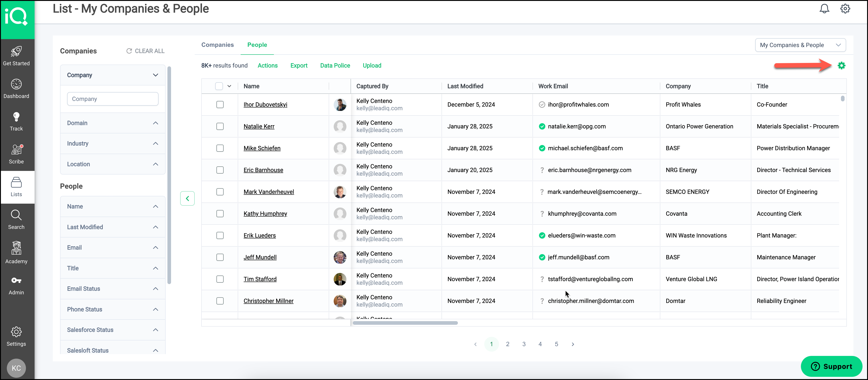The height and width of the screenshot is (380, 868).
Task: Toggle the select-all checkbox in header
Action: point(219,86)
